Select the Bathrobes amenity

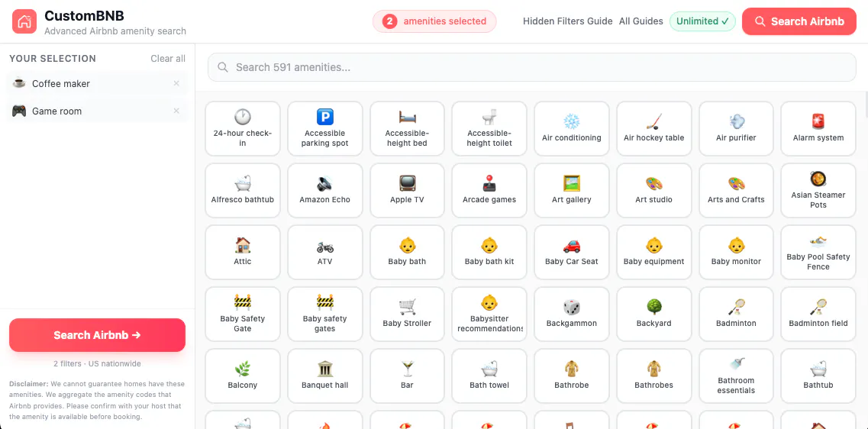(653, 376)
